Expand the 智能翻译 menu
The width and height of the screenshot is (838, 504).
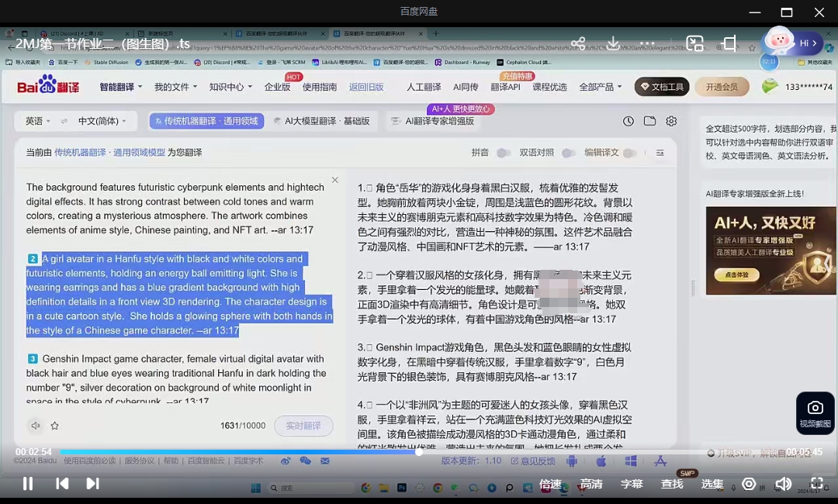pyautogui.click(x=121, y=87)
